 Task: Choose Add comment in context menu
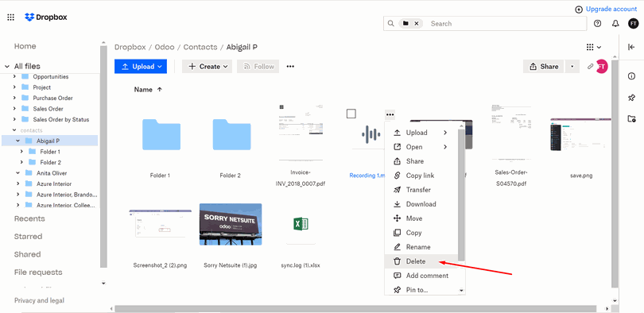click(x=421, y=276)
